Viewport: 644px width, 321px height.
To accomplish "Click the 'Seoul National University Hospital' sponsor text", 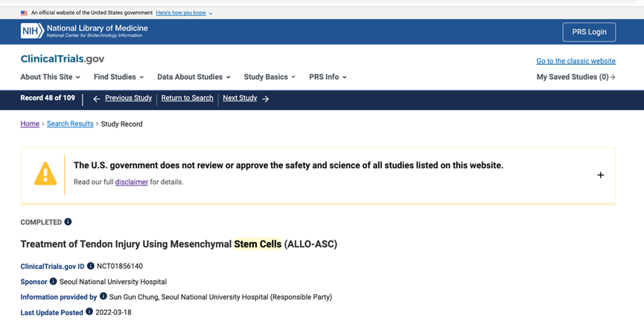I will 113,282.
